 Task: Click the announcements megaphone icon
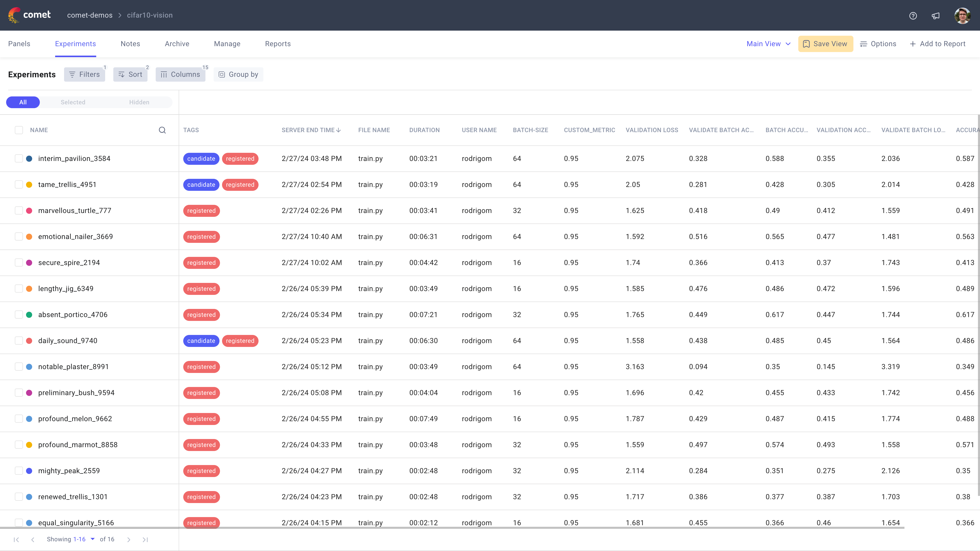pyautogui.click(x=936, y=16)
